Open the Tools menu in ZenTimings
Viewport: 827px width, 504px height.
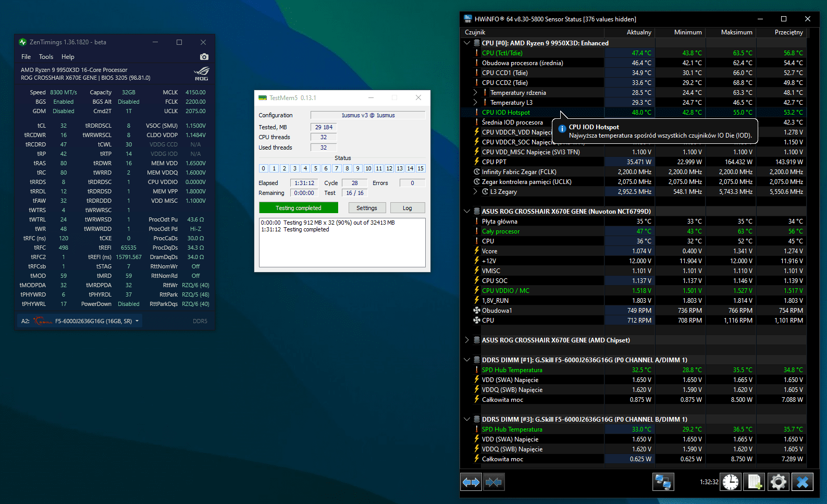(46, 57)
